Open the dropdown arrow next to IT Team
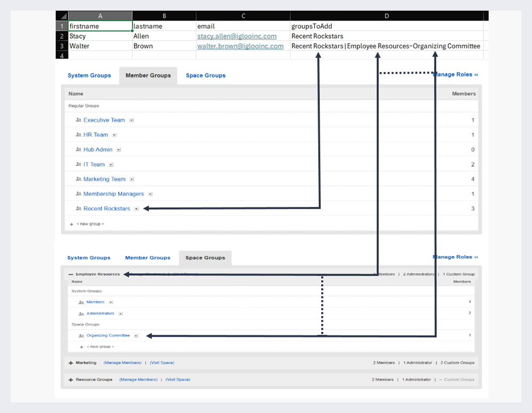The width and height of the screenshot is (532, 413). (111, 164)
